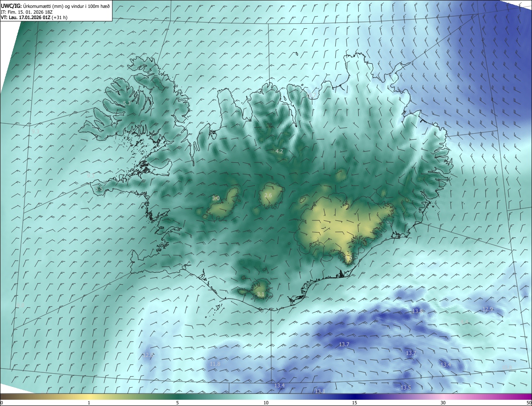Click the 5.3 value over the Westfjords
Screen dimensions: 532x406
(x=127, y=103)
